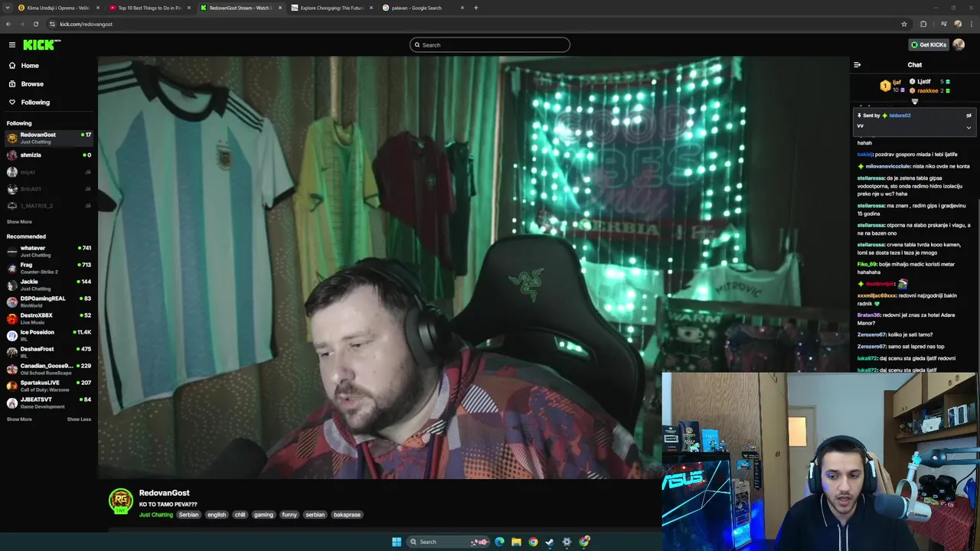Select the funny tag

pos(289,515)
